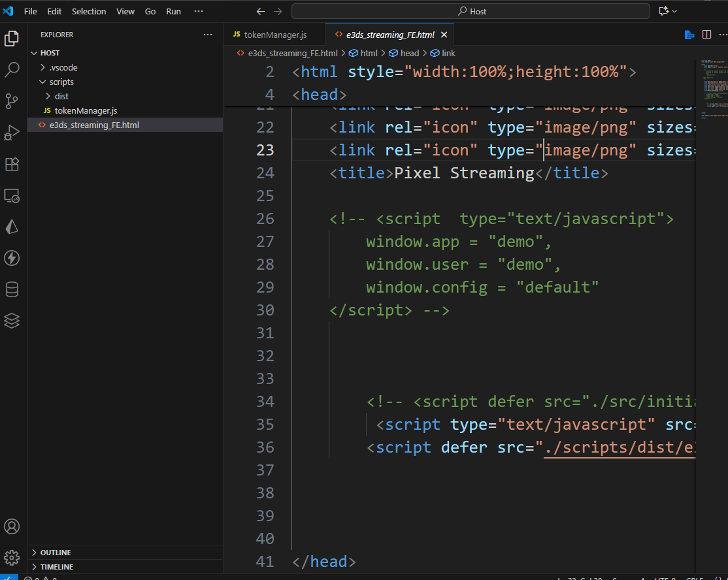728x580 pixels.
Task: Open the Selection menu
Action: point(89,11)
